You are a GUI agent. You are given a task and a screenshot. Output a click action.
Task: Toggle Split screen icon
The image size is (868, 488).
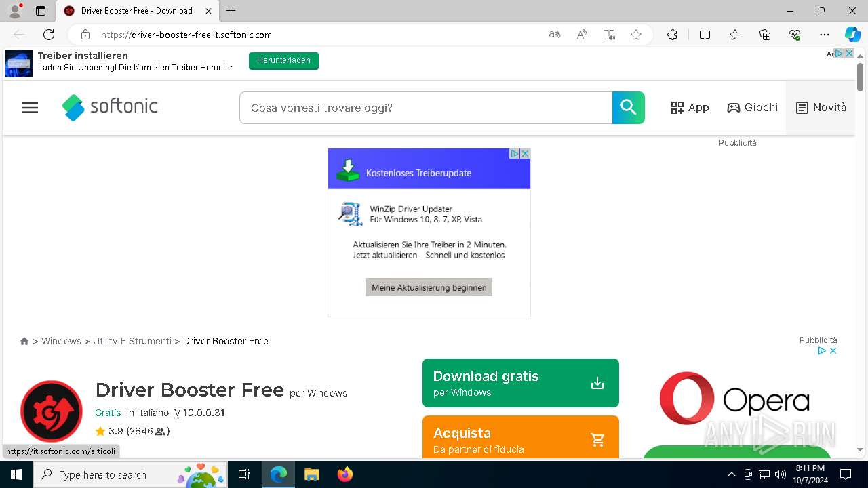coord(705,35)
